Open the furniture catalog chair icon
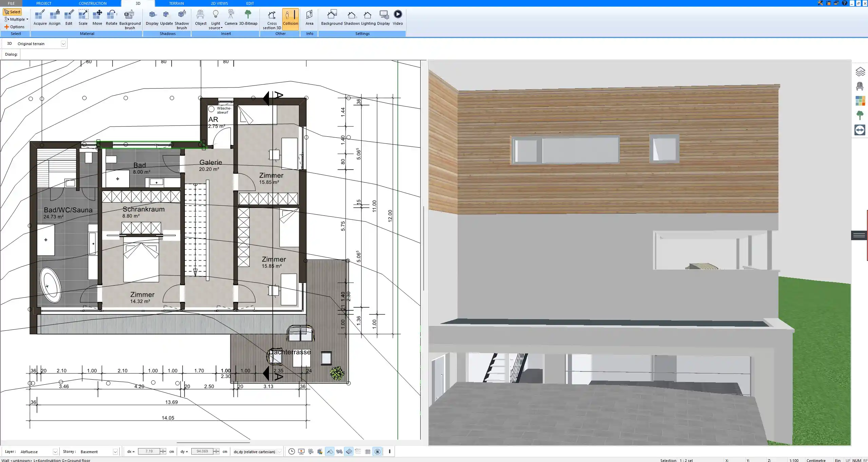 (860, 86)
